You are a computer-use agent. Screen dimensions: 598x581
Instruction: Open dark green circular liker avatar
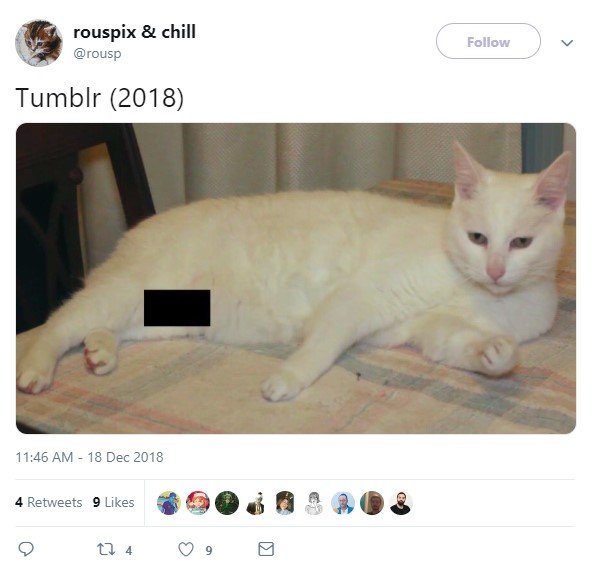pos(227,503)
